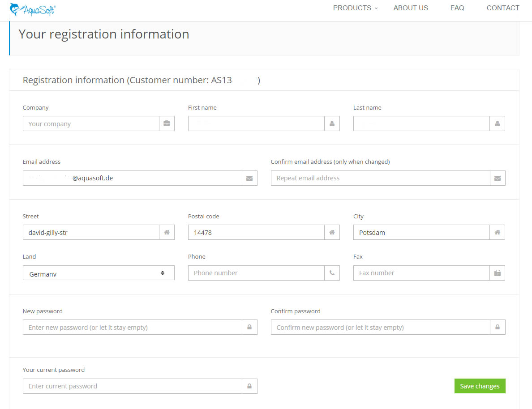Click envelope icon beside Email address field
532x409 pixels.
click(x=249, y=178)
